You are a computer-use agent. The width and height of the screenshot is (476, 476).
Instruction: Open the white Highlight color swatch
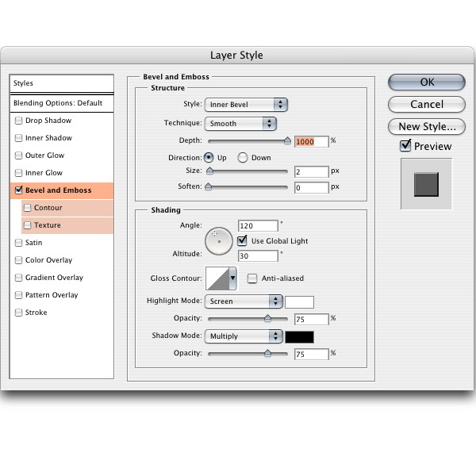pyautogui.click(x=299, y=302)
